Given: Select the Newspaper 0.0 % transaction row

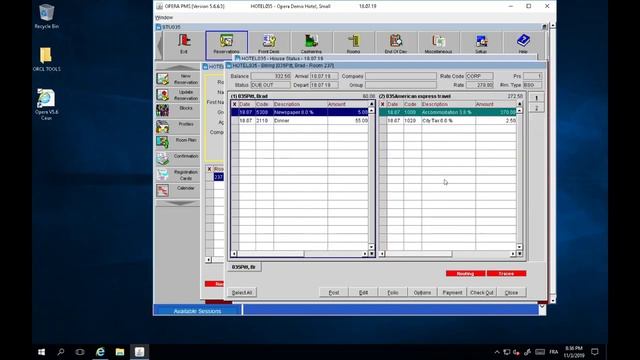Looking at the screenshot, I should [300, 112].
